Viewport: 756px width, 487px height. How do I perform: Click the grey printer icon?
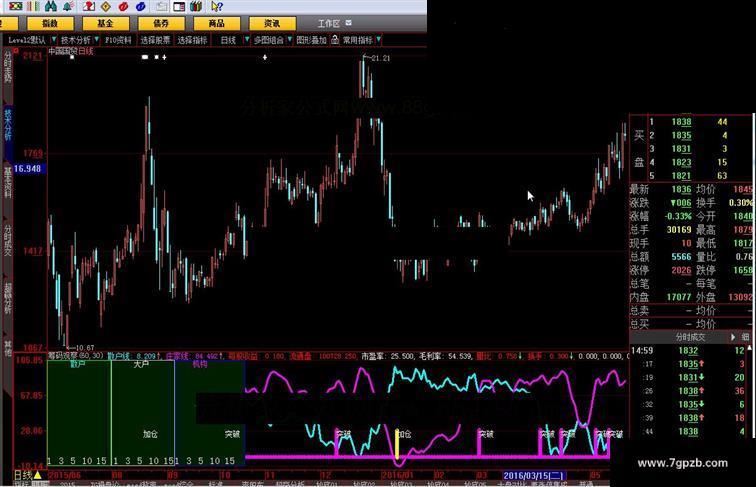click(162, 6)
